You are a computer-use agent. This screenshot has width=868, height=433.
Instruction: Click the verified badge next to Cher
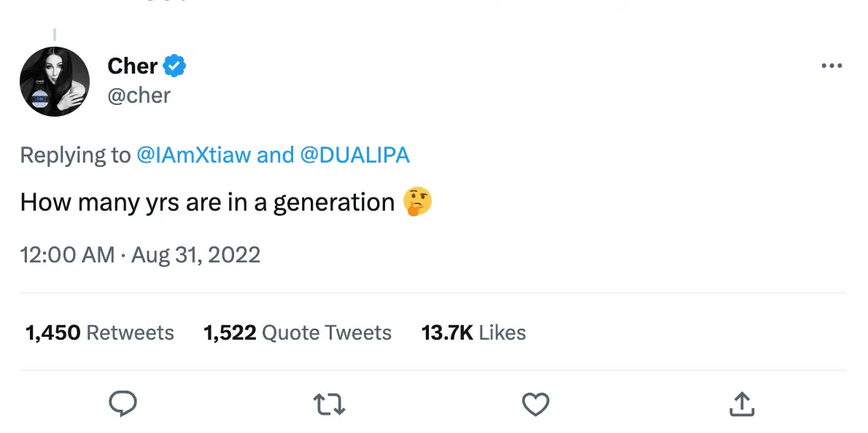coord(174,65)
